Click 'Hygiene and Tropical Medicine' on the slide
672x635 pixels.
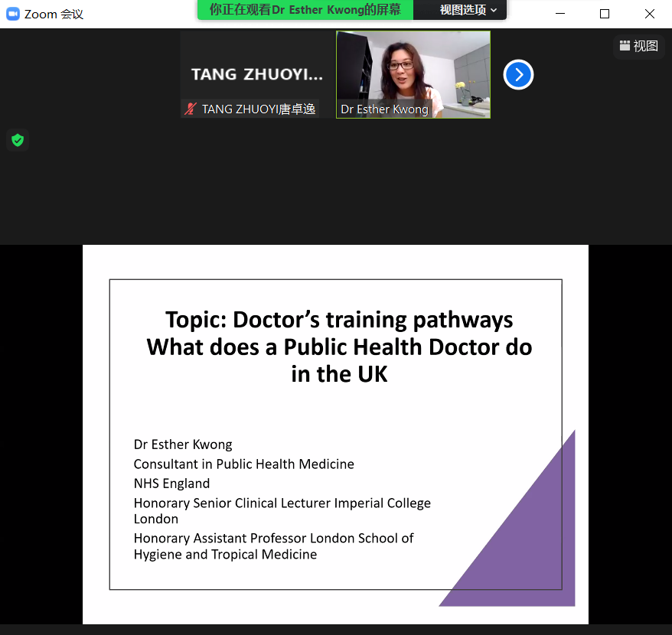tap(226, 555)
